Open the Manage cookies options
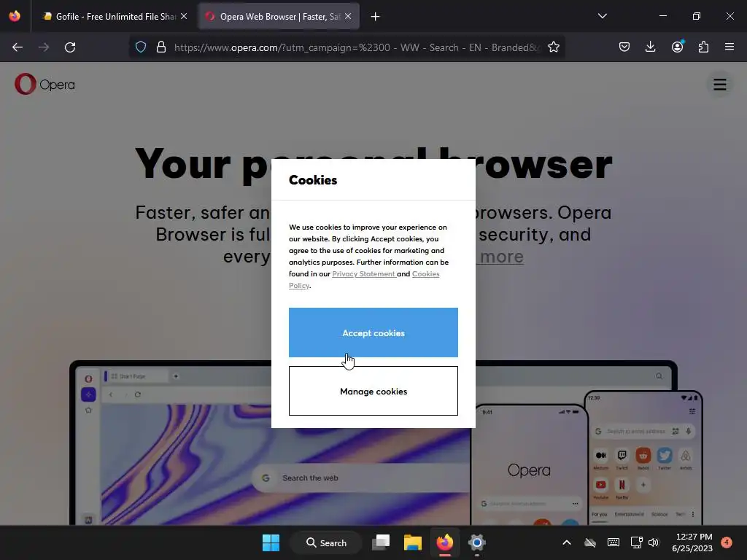747x560 pixels. [373, 391]
